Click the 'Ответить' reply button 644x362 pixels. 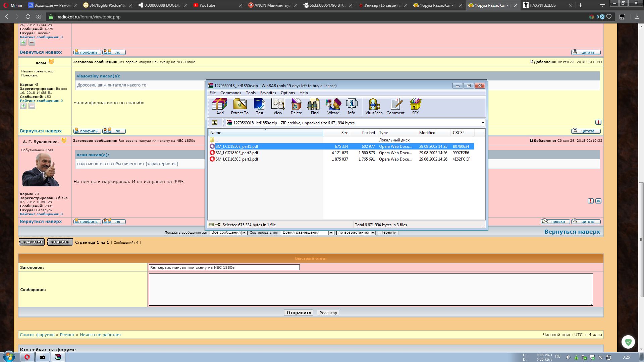(x=60, y=242)
